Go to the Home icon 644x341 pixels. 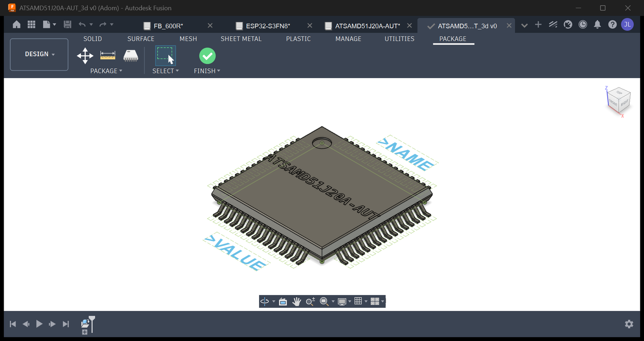click(x=16, y=25)
